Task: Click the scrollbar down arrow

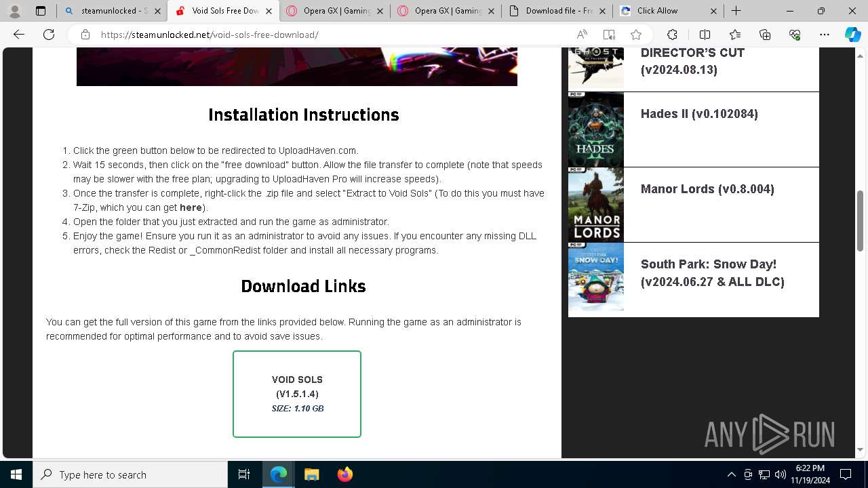Action: point(861,449)
